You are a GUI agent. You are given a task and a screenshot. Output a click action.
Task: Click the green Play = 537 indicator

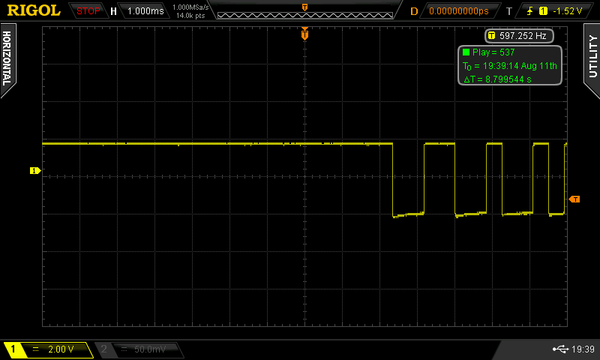tap(489, 52)
